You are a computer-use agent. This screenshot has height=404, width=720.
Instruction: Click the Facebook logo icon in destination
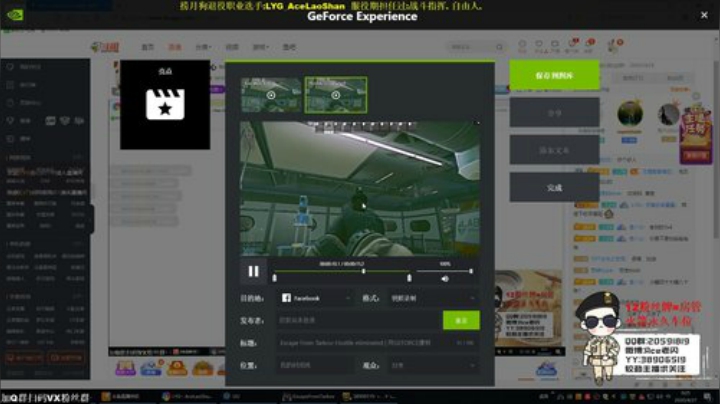pos(286,298)
